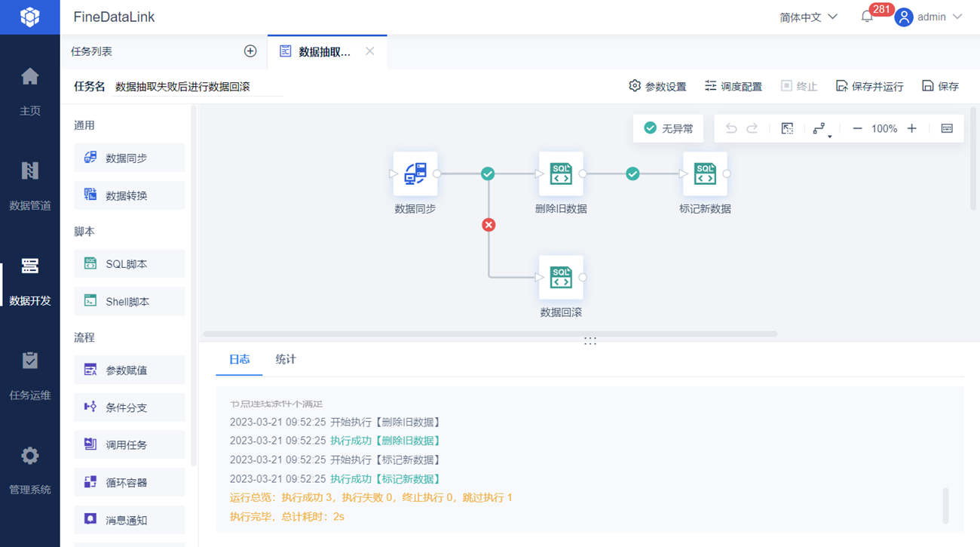
Task: Open 数据管道 in the sidebar
Action: click(30, 186)
